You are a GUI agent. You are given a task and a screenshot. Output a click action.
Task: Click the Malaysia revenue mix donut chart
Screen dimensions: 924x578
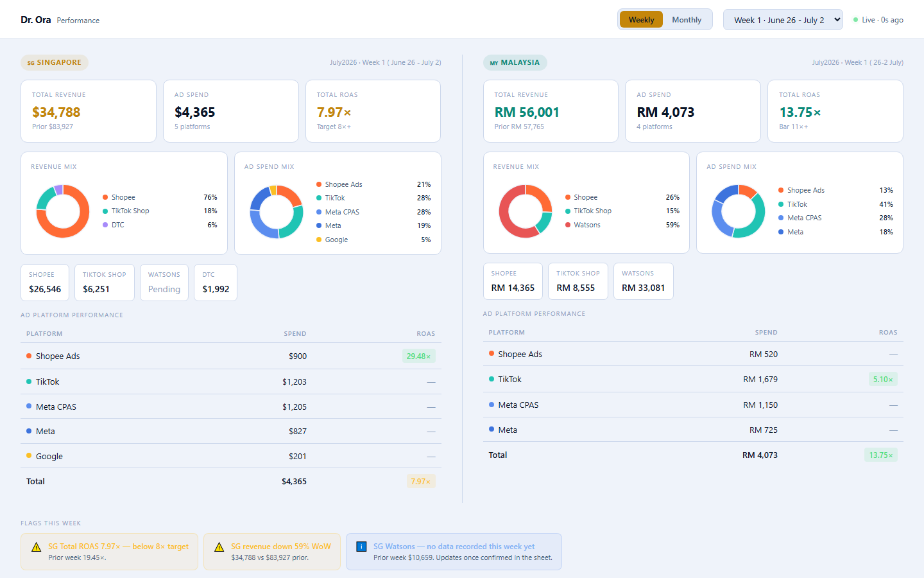pyautogui.click(x=526, y=211)
